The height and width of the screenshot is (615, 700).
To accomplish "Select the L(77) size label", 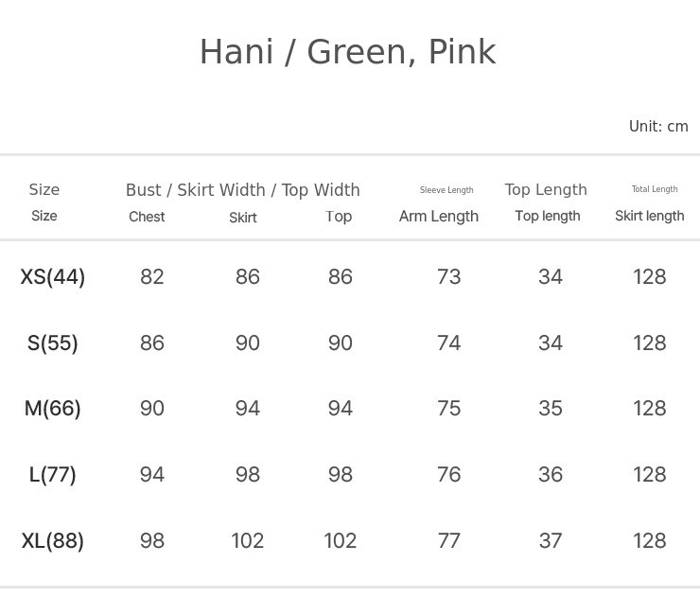I will click(x=53, y=475).
